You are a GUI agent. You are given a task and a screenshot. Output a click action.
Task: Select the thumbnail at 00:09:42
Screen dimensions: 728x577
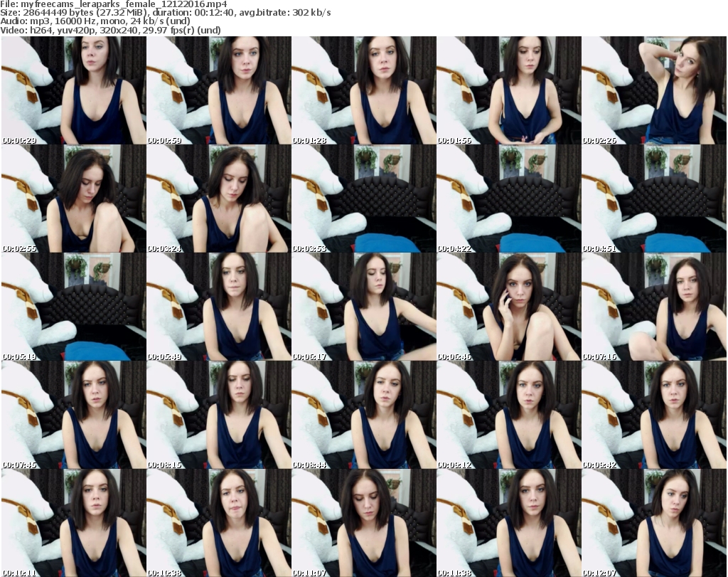pyautogui.click(x=654, y=415)
